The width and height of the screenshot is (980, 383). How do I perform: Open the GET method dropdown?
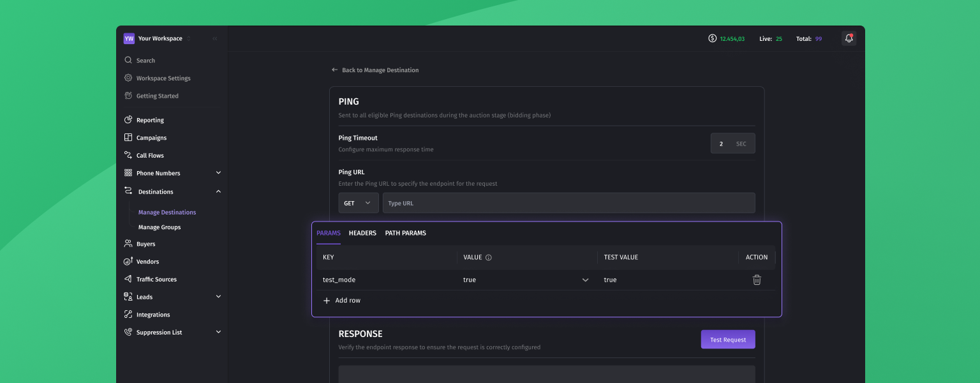pos(358,203)
